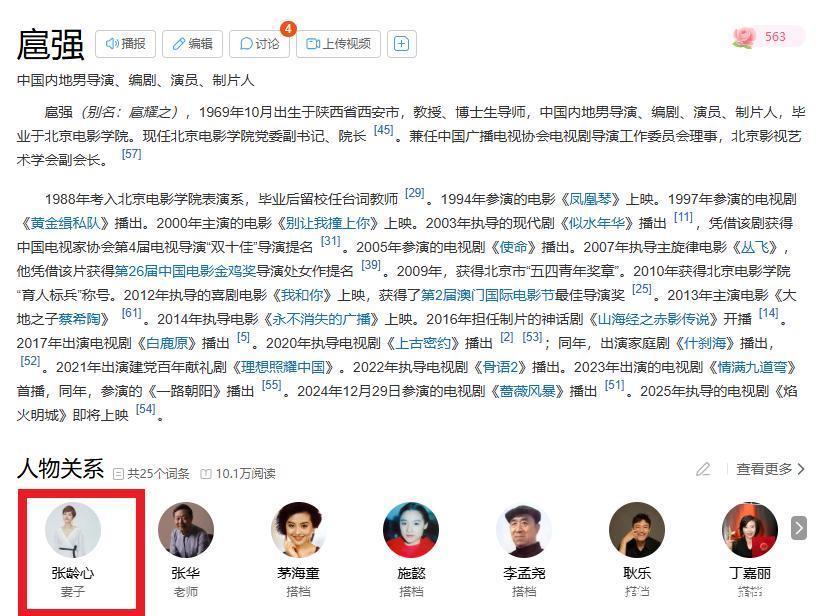Click the plus add-to-collection icon
This screenshot has width=829, height=616.
point(402,44)
